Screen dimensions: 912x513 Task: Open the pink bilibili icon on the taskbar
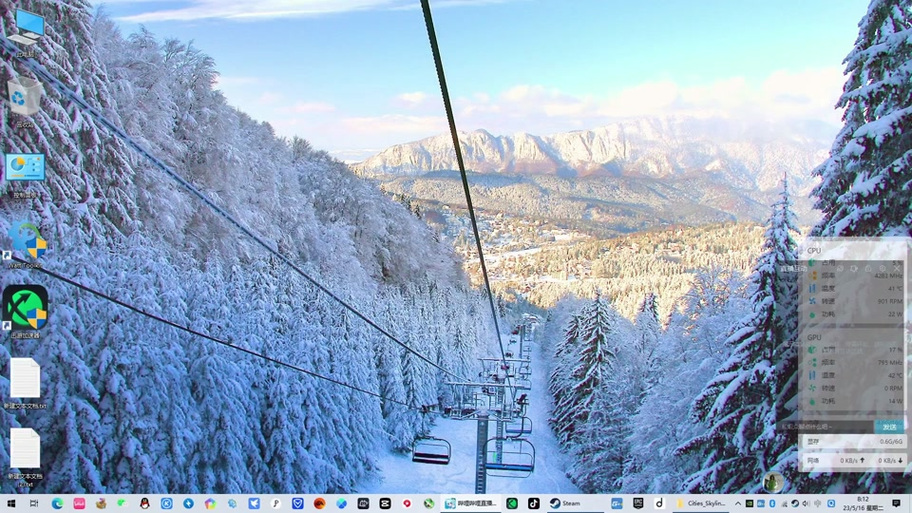[79, 504]
